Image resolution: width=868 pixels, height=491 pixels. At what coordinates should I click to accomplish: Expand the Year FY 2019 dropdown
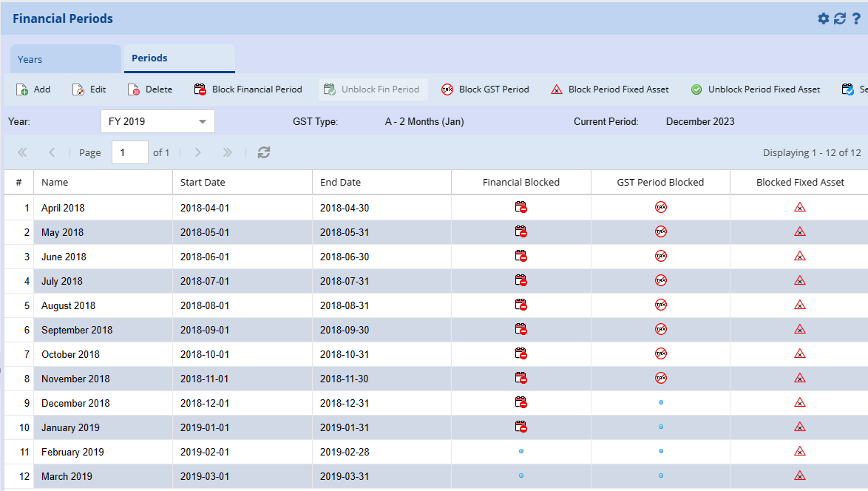[203, 121]
